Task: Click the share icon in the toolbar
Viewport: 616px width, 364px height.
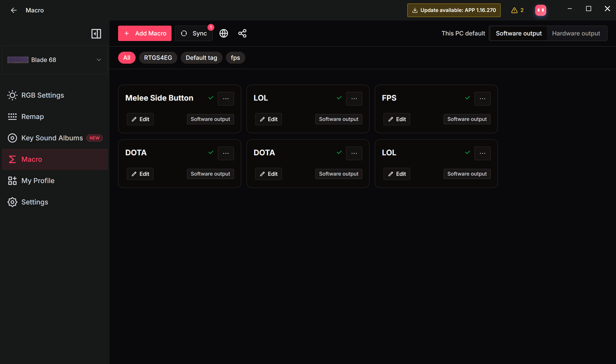Action: click(x=242, y=33)
